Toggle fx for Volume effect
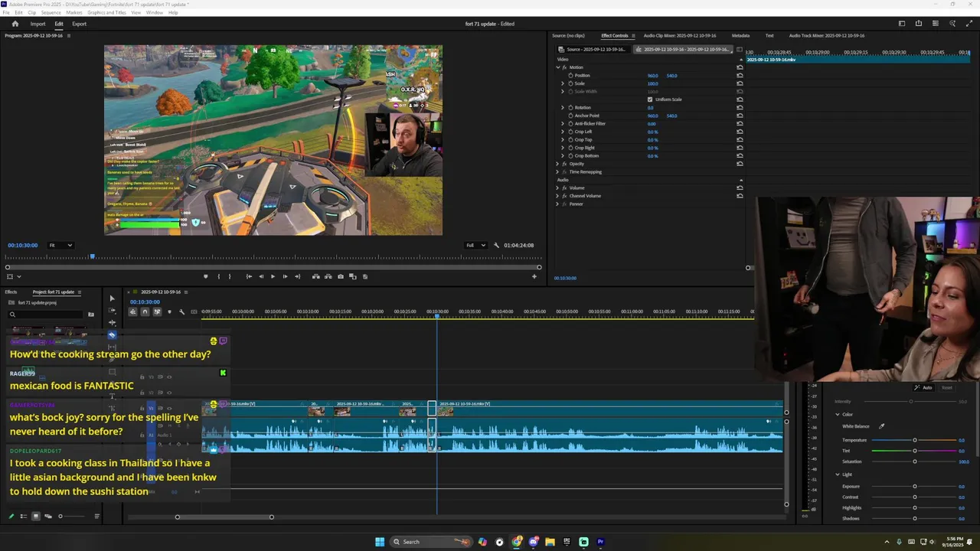 pyautogui.click(x=564, y=187)
